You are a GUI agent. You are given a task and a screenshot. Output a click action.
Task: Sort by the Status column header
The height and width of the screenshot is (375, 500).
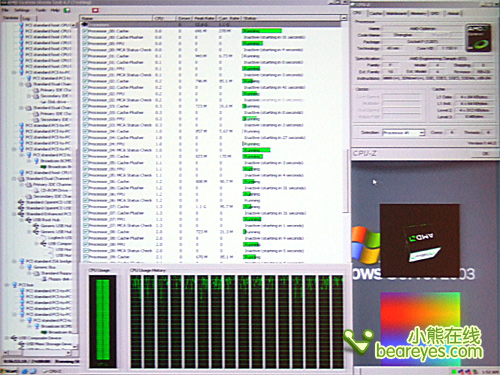pos(292,18)
